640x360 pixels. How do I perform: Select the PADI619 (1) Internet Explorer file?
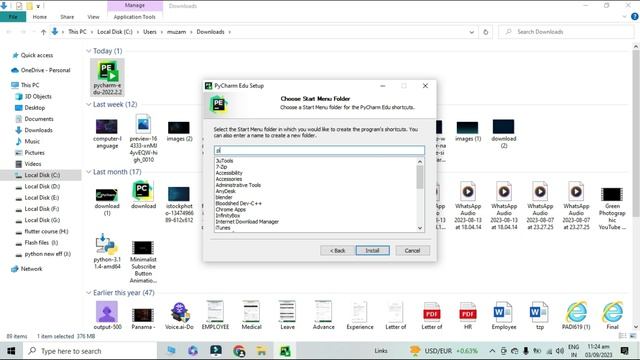[576, 312]
